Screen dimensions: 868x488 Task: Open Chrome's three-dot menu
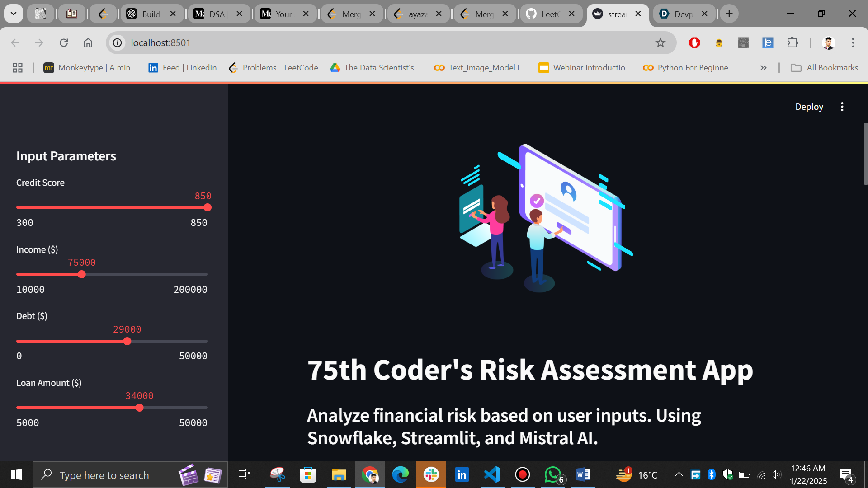853,42
